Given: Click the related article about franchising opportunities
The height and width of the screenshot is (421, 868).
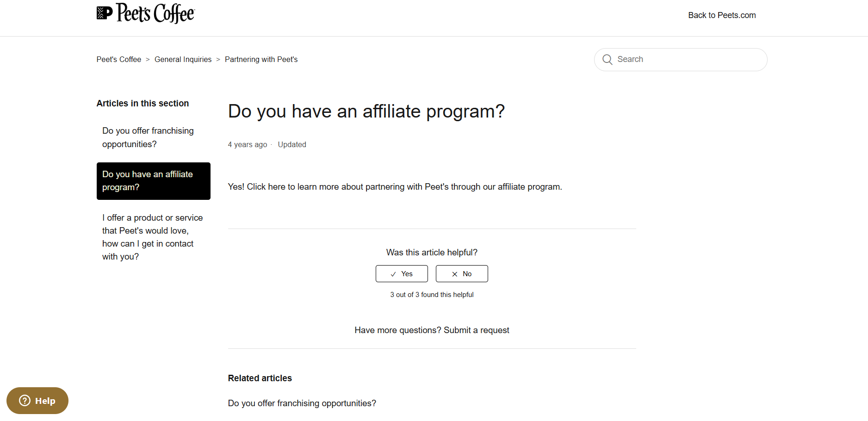Looking at the screenshot, I should click(302, 403).
